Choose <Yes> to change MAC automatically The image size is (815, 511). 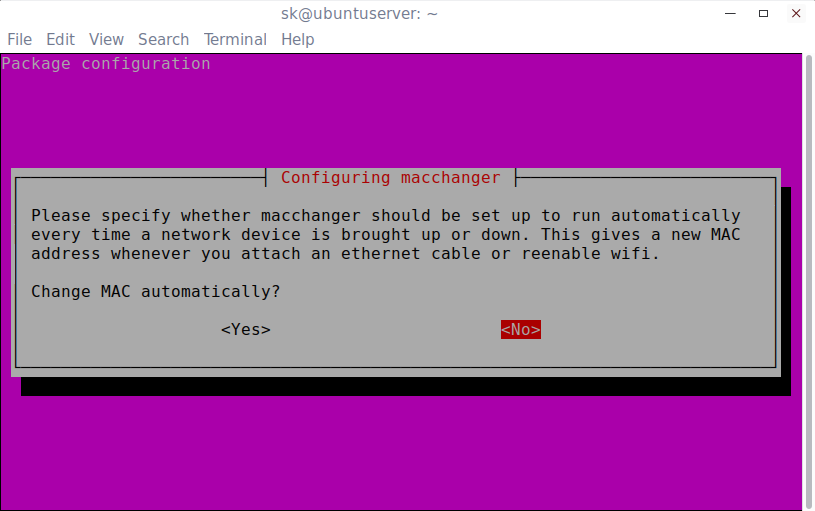point(246,330)
